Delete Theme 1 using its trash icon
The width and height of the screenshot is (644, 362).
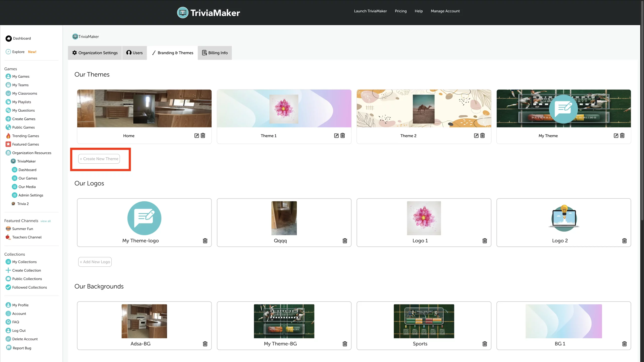343,135
